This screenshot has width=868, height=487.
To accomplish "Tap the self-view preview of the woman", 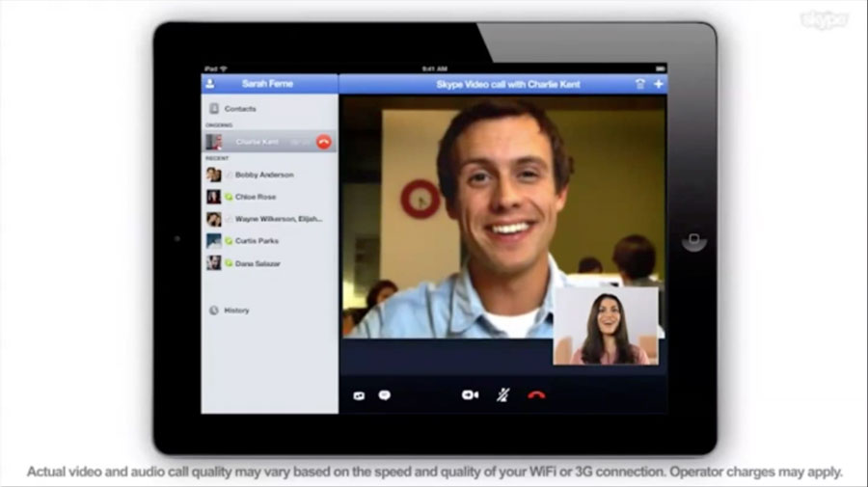I will point(607,326).
